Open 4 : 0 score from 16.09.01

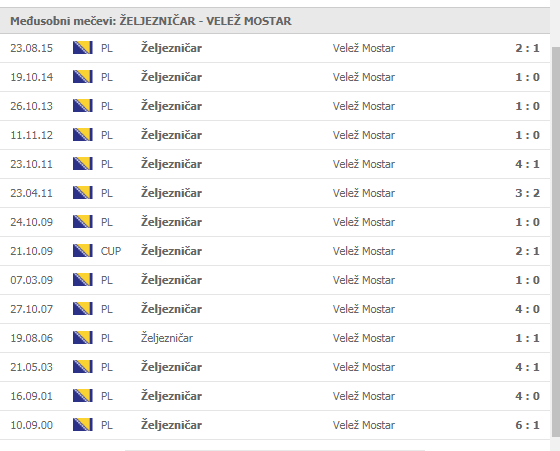click(527, 396)
